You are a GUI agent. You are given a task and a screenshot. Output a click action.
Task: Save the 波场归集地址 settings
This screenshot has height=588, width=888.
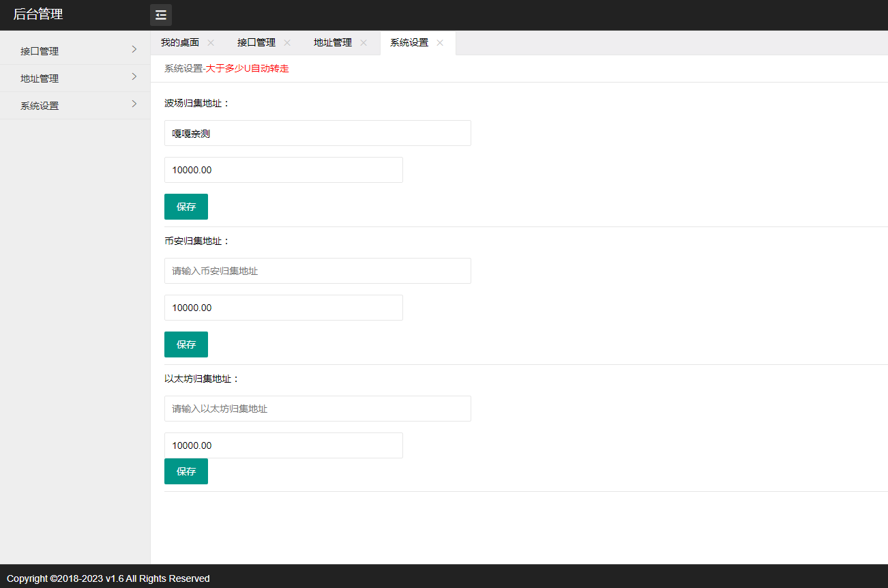[186, 207]
